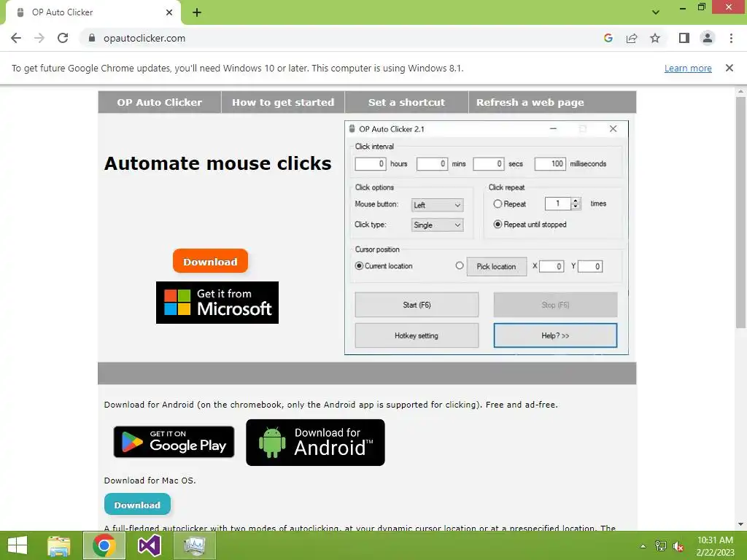Open the monitor app beside Visual Studio in taskbar

194,545
